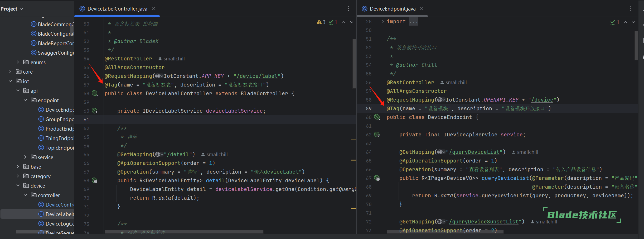
Task: Follow the /device/label path link
Action: [257, 76]
